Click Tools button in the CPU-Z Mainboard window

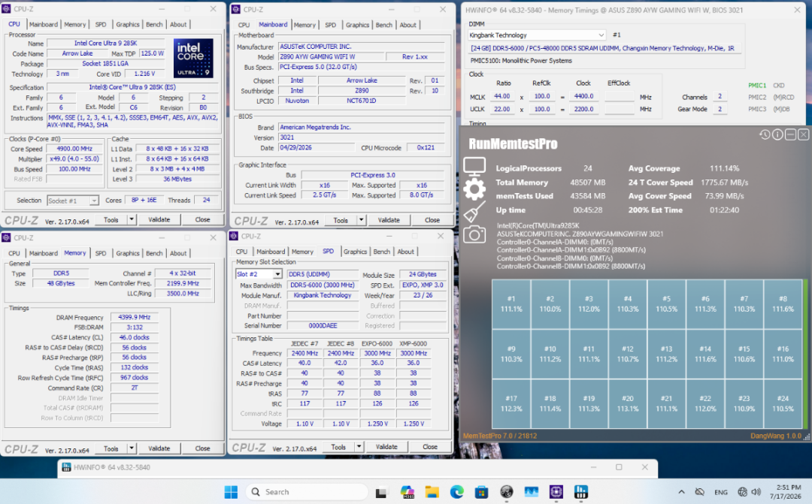coord(341,220)
